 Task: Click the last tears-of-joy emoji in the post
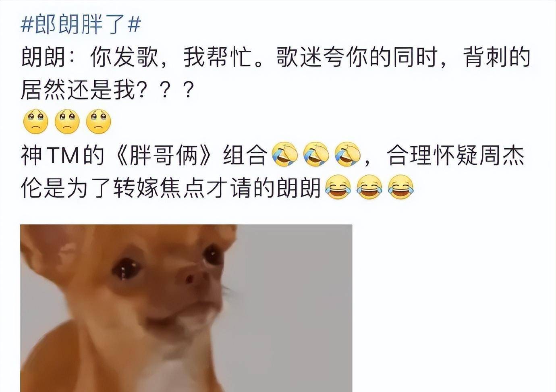tap(401, 187)
